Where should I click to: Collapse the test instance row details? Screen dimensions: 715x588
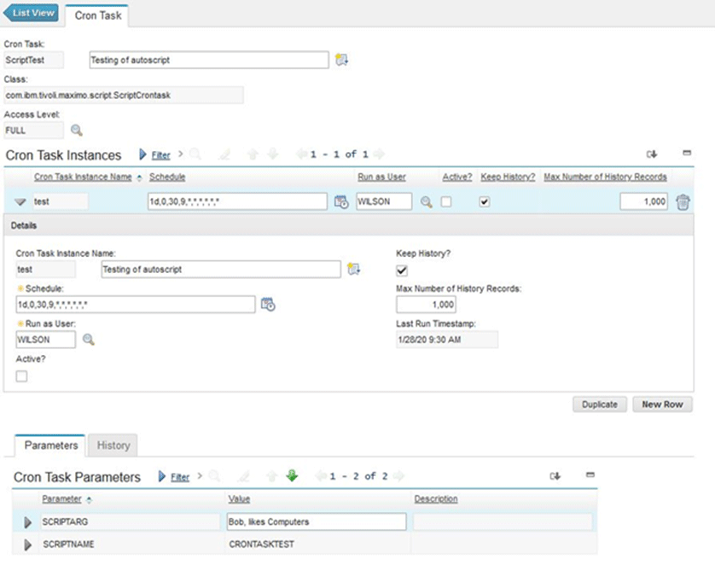click(x=20, y=202)
